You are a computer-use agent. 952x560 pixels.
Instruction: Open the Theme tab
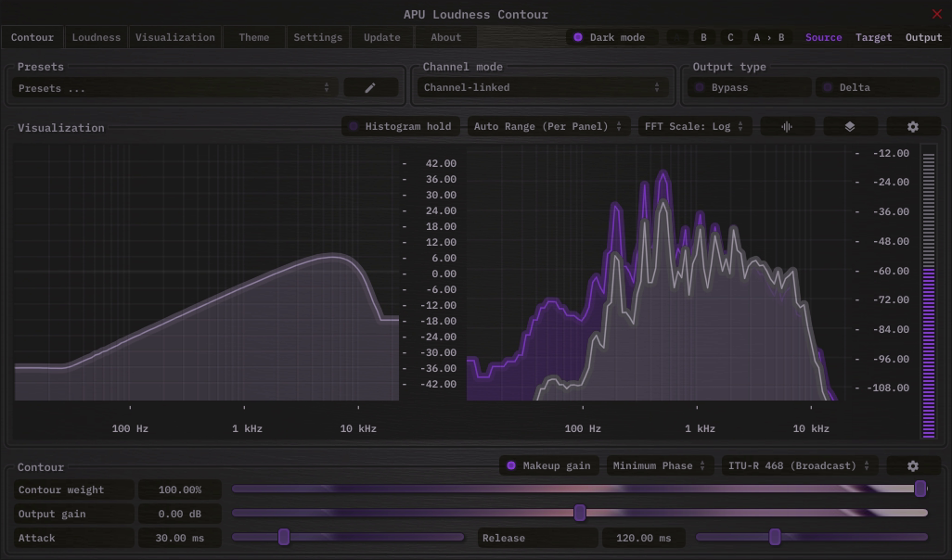pyautogui.click(x=253, y=37)
